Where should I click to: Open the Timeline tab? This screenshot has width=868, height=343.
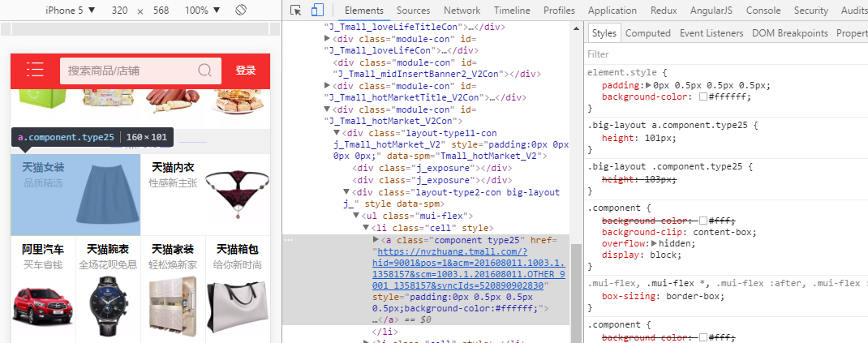tap(512, 10)
